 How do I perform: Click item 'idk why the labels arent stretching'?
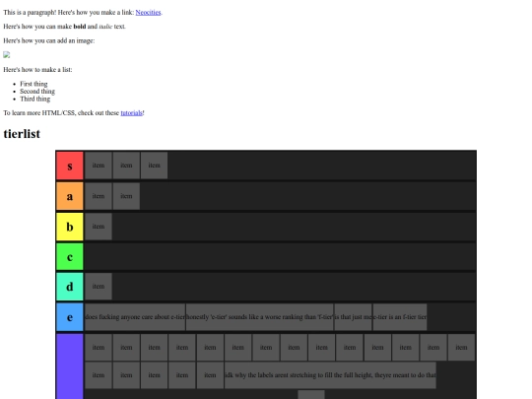tap(330, 375)
